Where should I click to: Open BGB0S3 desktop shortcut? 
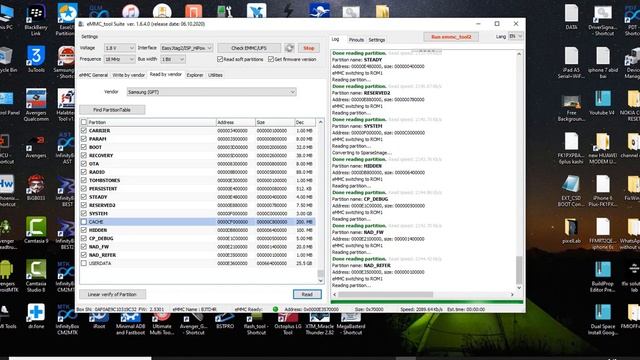36,188
